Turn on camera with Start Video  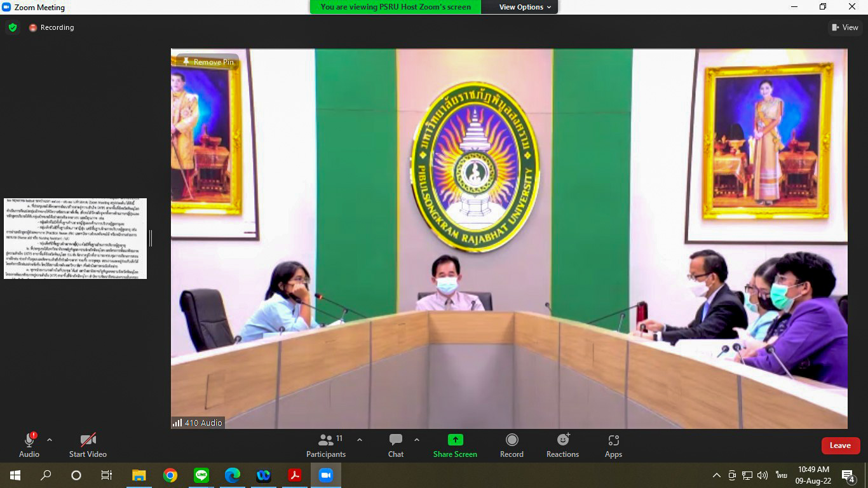[x=88, y=445]
